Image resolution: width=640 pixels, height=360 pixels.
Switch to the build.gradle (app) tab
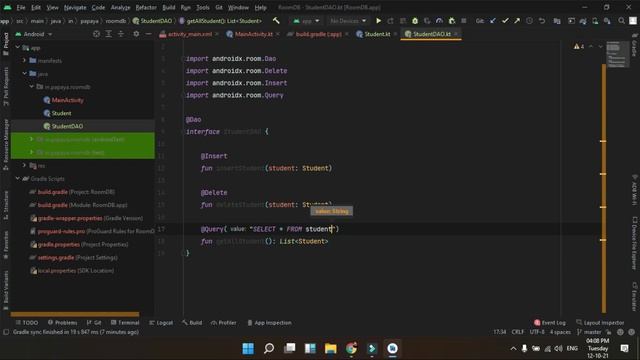[318, 34]
